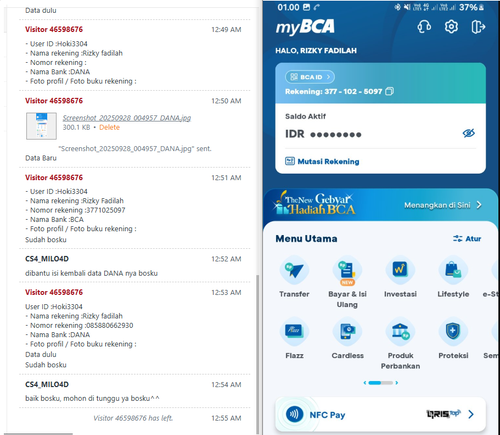Click the myBCA logo
Screen dimensions: 500x435
(x=305, y=27)
